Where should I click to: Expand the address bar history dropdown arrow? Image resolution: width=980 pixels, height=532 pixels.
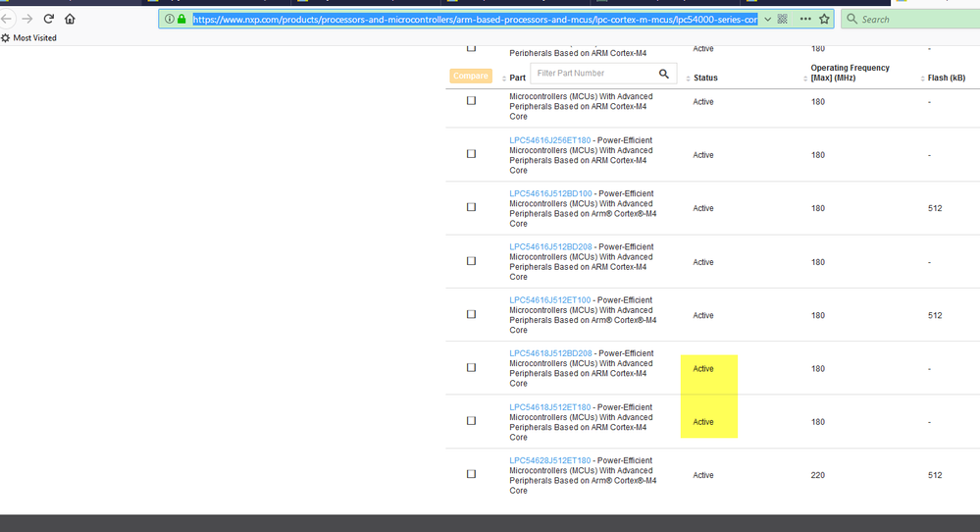[767, 19]
